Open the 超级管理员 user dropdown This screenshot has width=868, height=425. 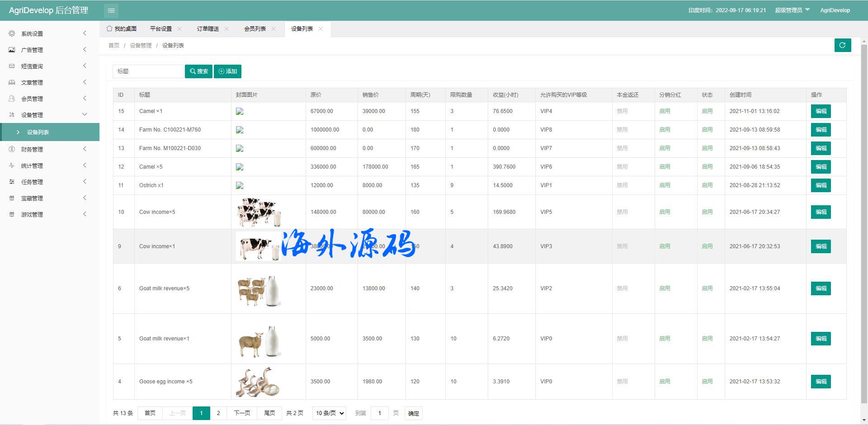(x=792, y=10)
